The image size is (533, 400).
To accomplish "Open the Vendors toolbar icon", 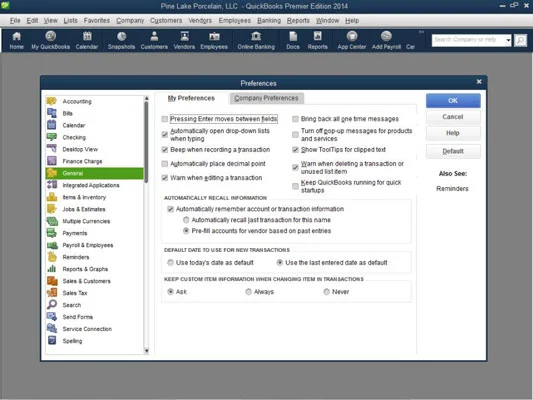I will (184, 40).
